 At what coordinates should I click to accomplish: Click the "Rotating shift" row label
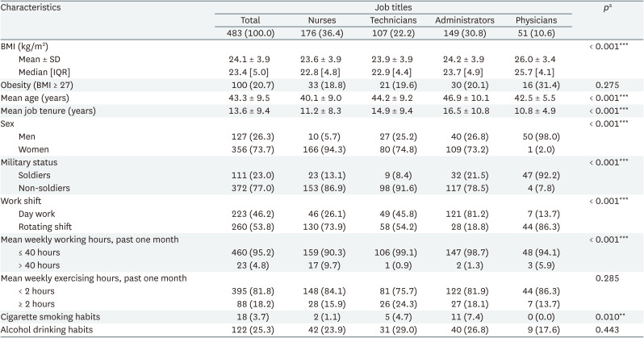(48, 226)
